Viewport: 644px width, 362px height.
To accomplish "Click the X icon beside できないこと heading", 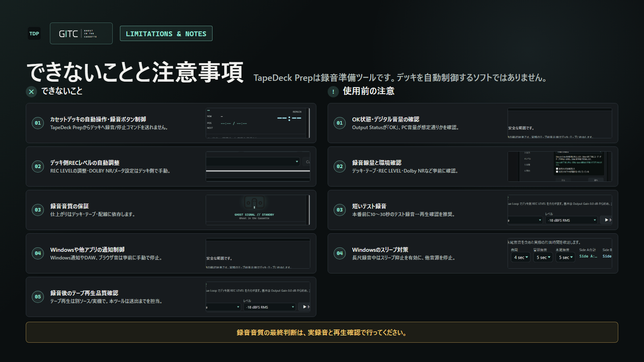I will pyautogui.click(x=31, y=92).
